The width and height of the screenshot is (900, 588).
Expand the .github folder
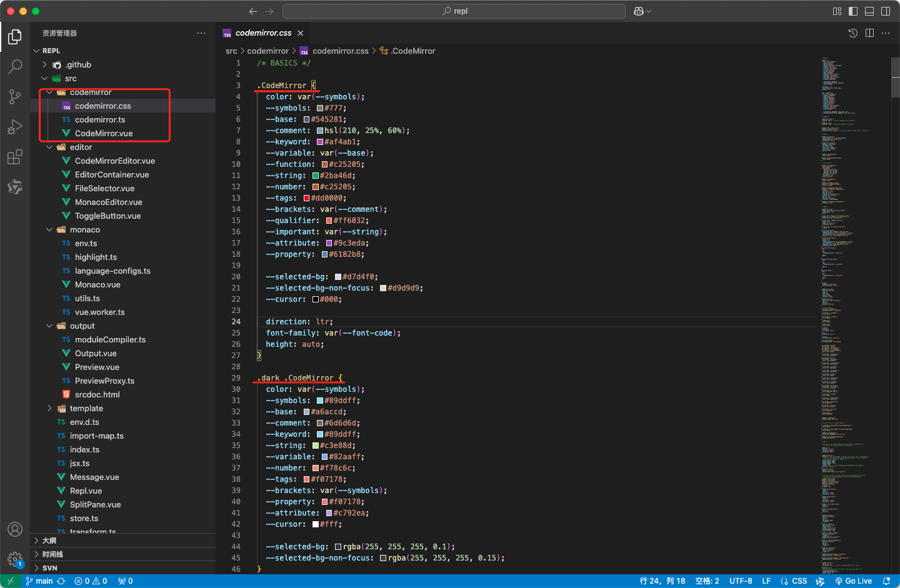[x=44, y=64]
